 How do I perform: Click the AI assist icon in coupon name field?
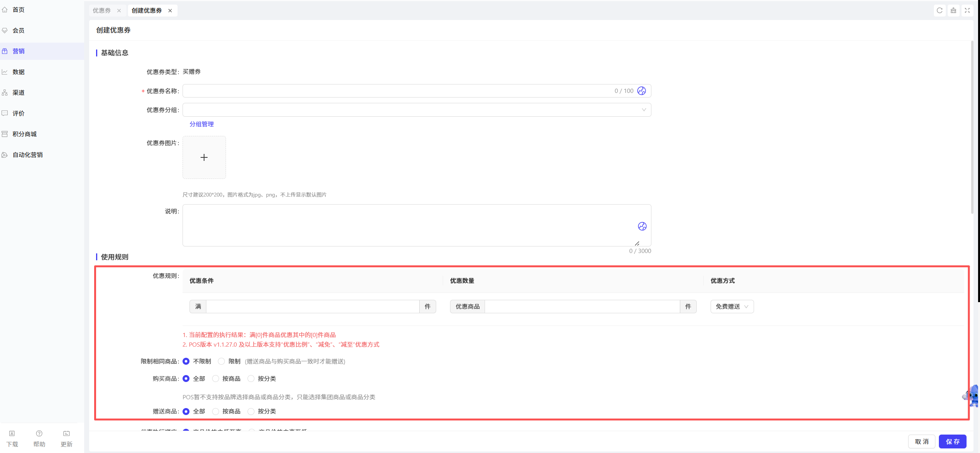click(x=641, y=91)
